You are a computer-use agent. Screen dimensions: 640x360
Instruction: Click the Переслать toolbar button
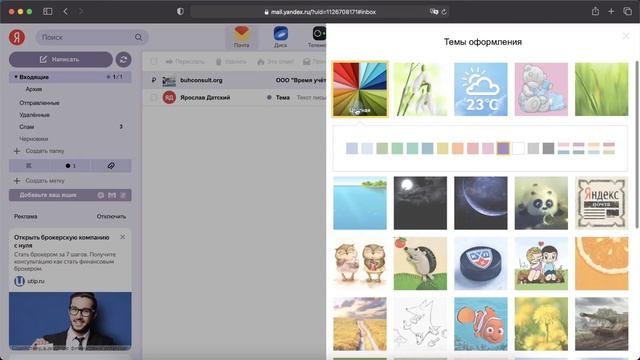[x=185, y=62]
